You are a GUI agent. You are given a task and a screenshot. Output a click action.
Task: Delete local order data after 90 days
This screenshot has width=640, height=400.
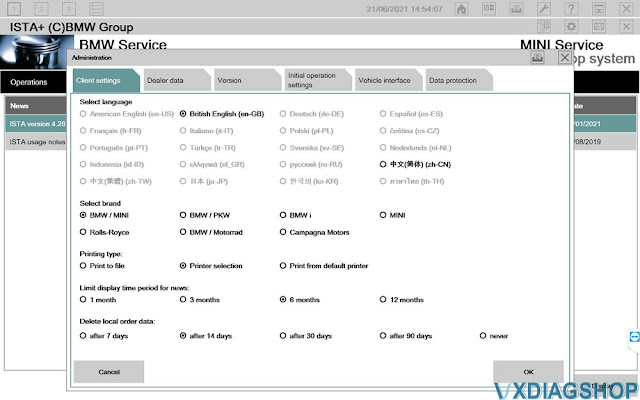click(x=406, y=336)
